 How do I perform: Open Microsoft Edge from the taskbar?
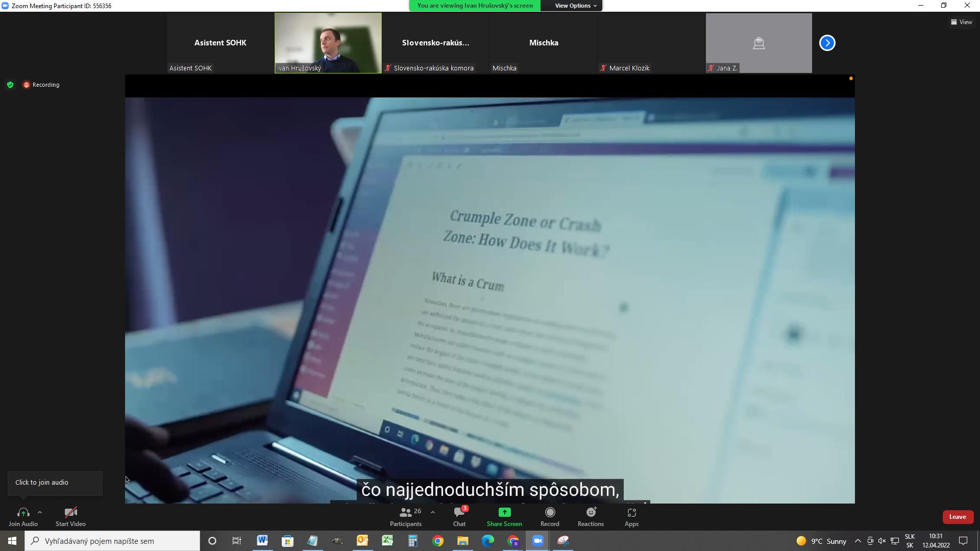pyautogui.click(x=487, y=541)
